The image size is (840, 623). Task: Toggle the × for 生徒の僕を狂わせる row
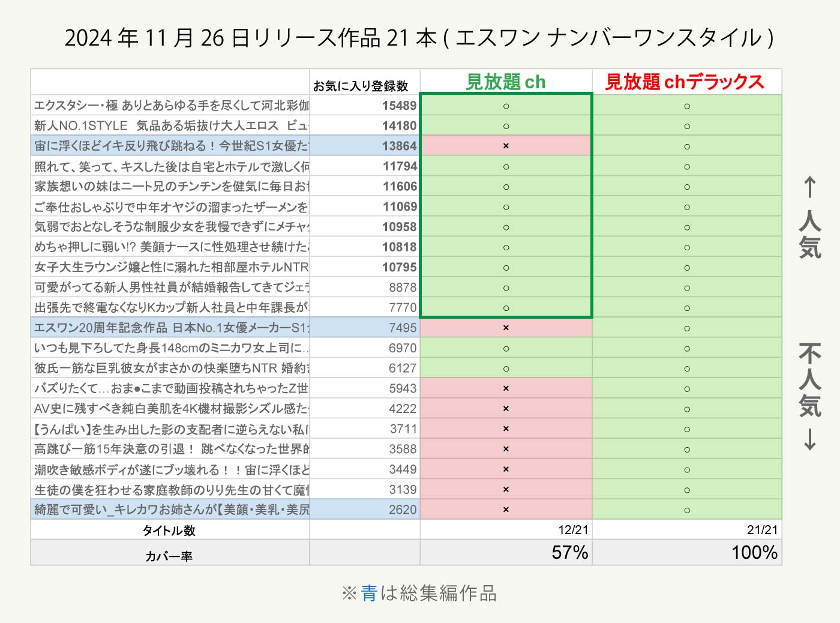[x=506, y=489]
